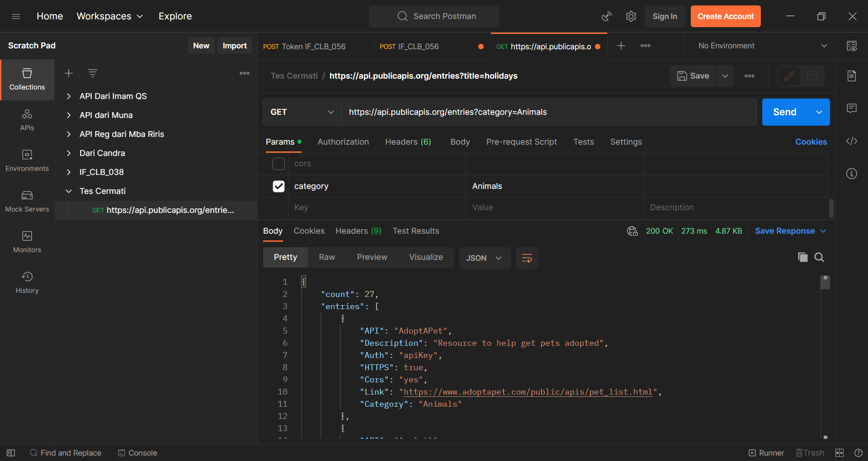Open the APIs sidebar panel

coord(27,120)
